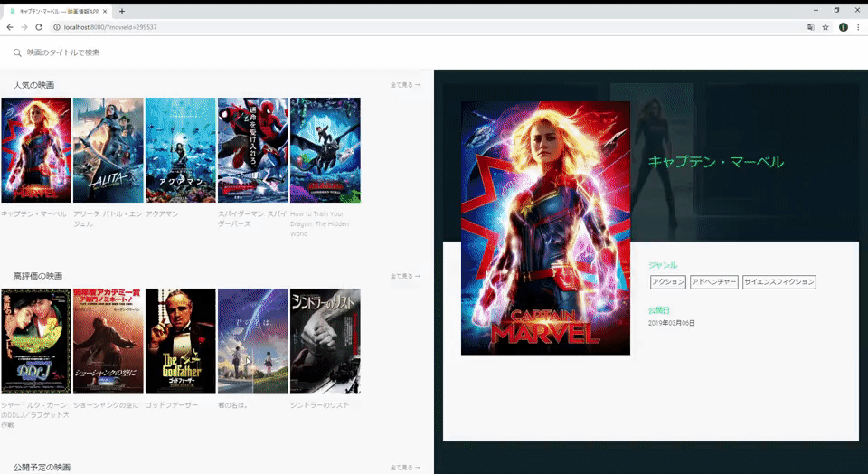Screen dimensions: 868x474
Task: Select the Alita poster thumbnail
Action: tap(108, 150)
